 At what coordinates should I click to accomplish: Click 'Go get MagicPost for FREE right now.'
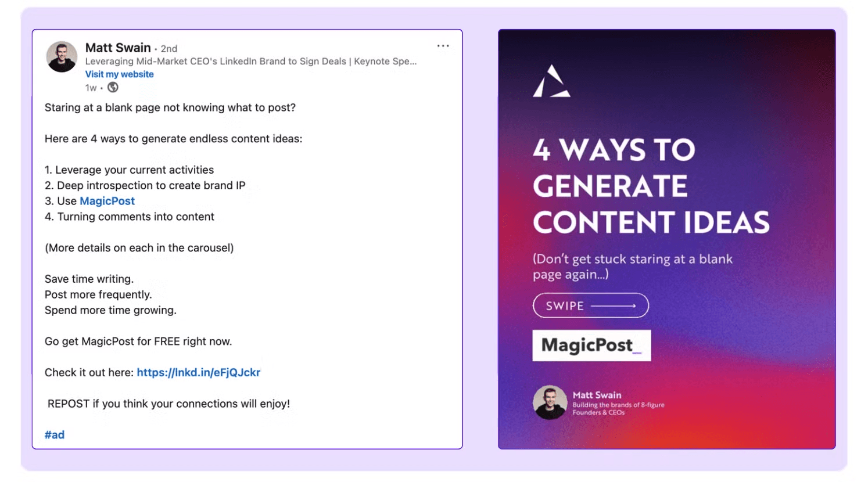tap(138, 341)
